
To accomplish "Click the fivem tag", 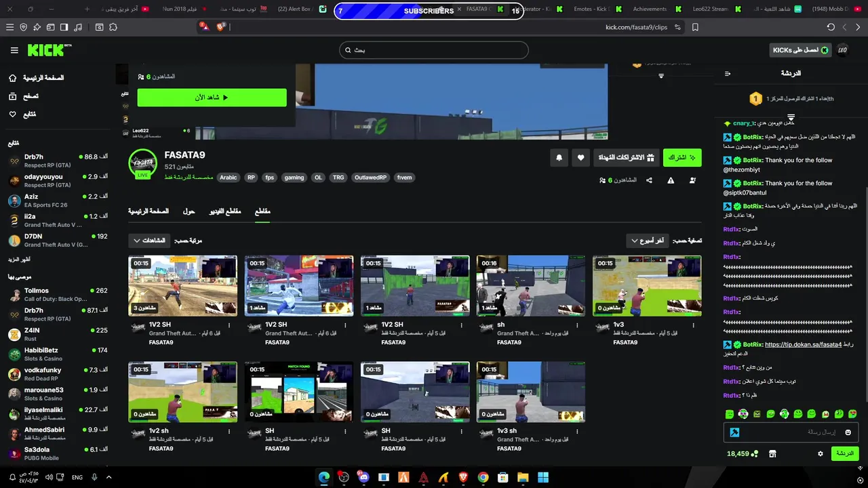I will click(404, 178).
